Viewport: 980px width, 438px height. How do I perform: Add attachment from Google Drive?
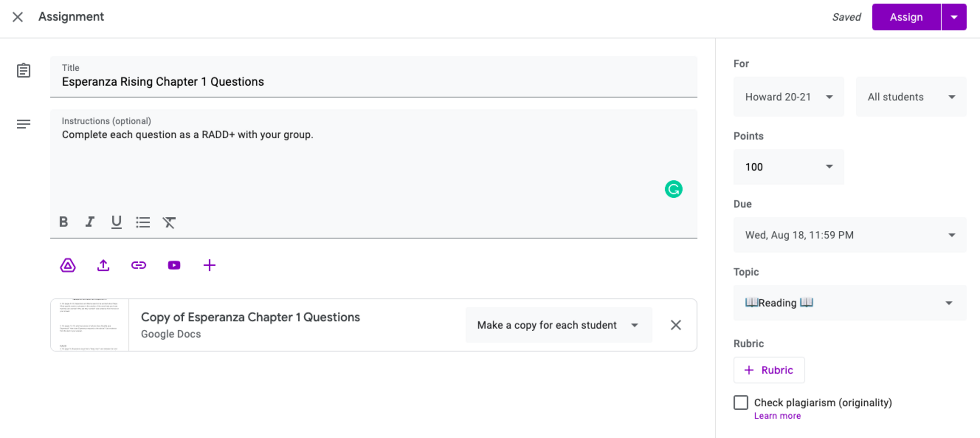[x=68, y=265]
